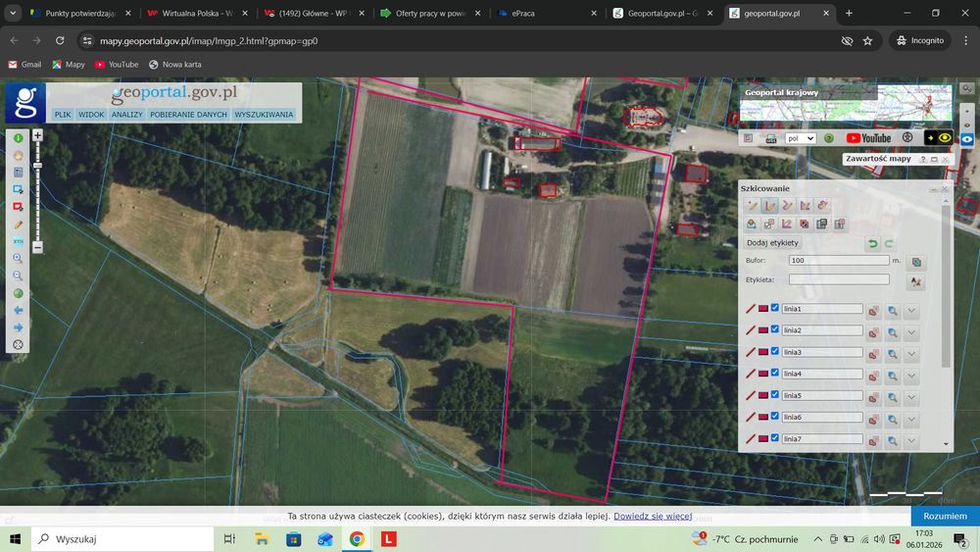Screen dimensions: 980x552
Task: Toggle the high-contrast yellow eye mode
Action: coord(938,137)
